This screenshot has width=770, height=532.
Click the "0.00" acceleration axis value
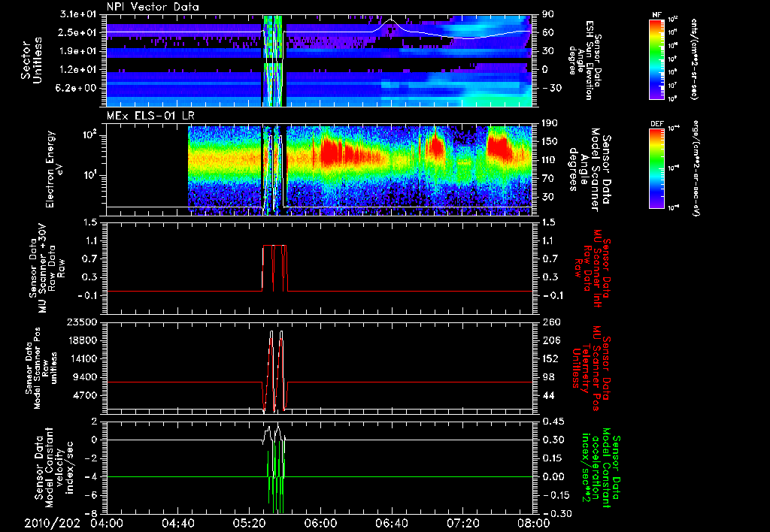pyautogui.click(x=553, y=476)
